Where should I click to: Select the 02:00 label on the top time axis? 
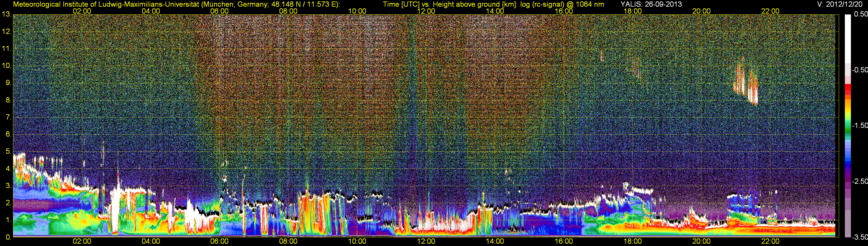click(82, 11)
